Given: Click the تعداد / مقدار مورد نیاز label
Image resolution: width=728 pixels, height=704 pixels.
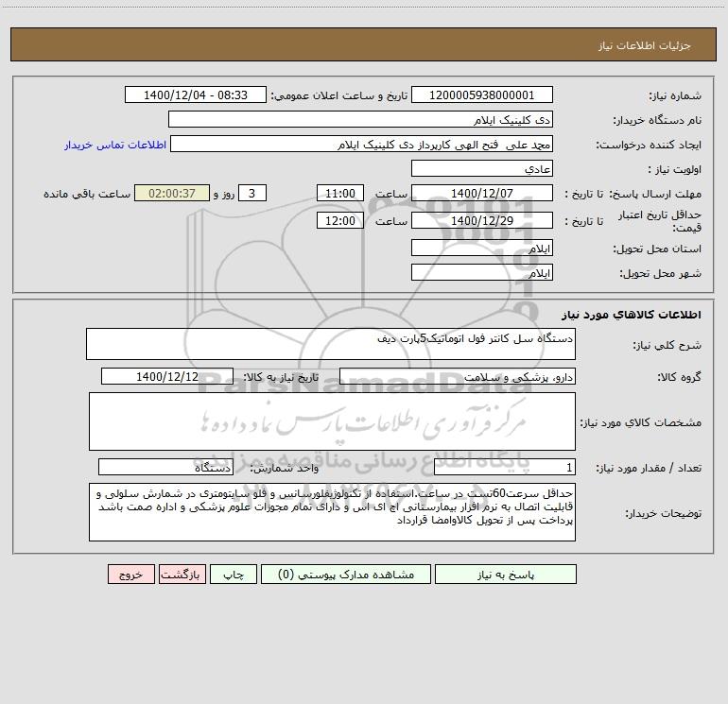Looking at the screenshot, I should (x=649, y=468).
